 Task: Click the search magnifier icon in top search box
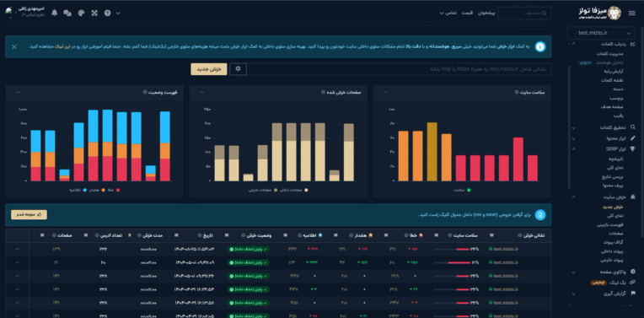coord(545,13)
